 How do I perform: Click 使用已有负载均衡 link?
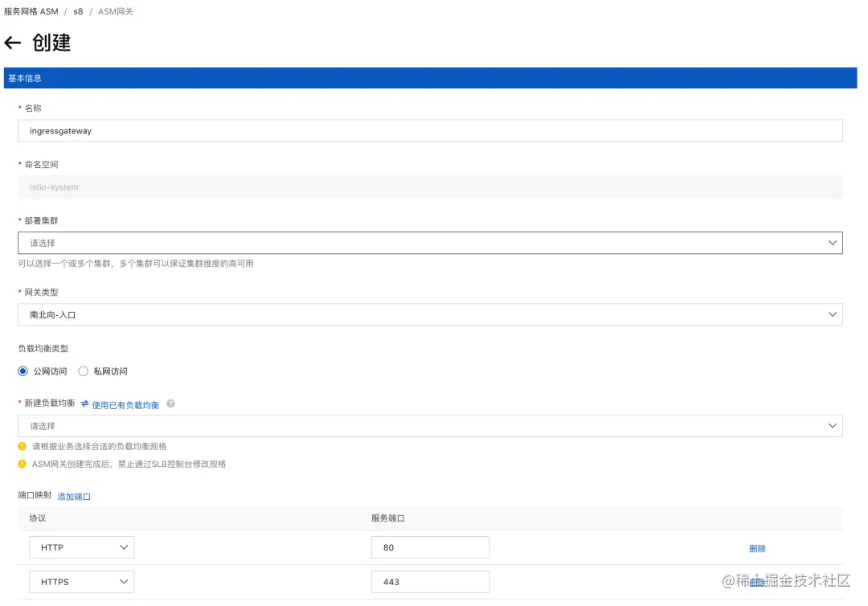(125, 405)
